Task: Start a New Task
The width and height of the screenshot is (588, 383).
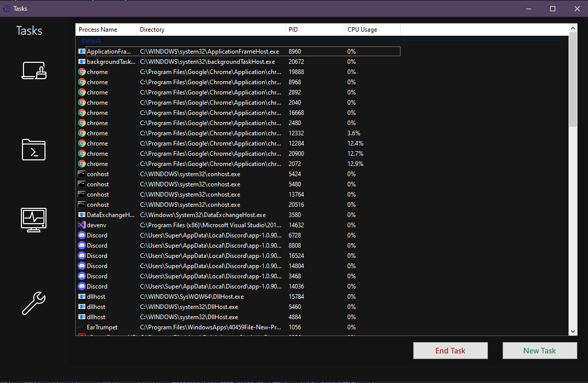Action: [x=539, y=351]
